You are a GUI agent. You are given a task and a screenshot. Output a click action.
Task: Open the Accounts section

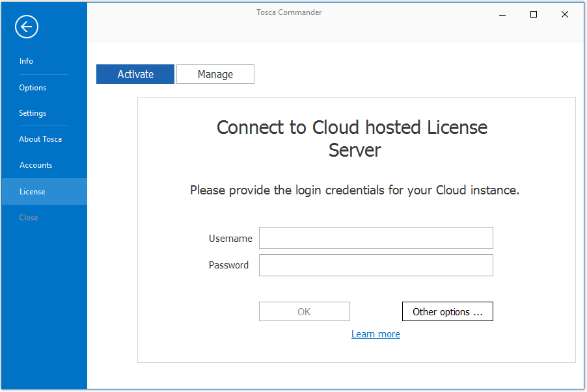coord(36,165)
